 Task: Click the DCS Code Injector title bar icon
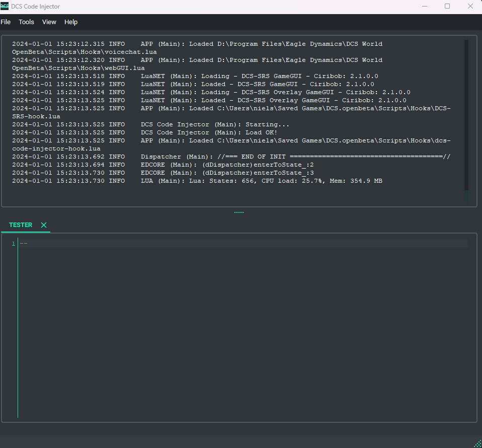(6, 6)
